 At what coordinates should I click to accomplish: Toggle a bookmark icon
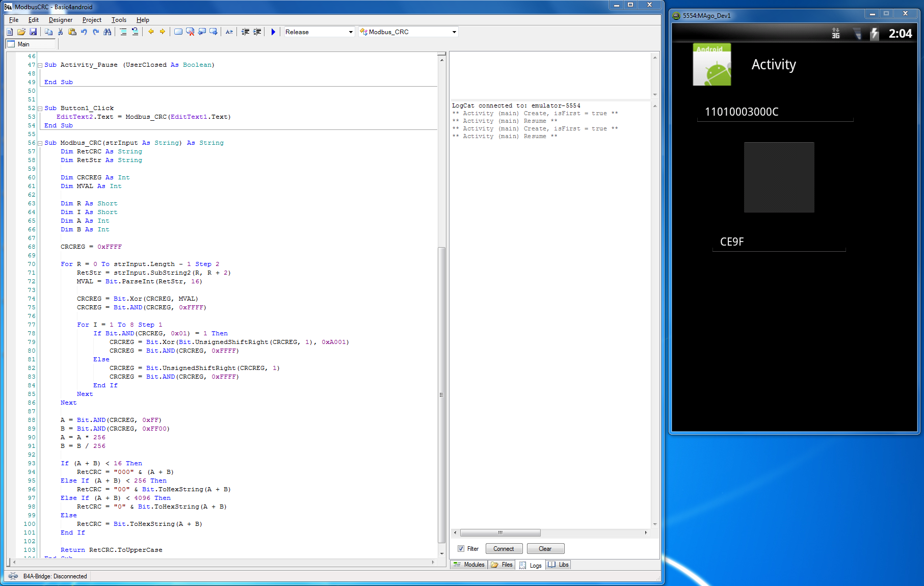[178, 32]
